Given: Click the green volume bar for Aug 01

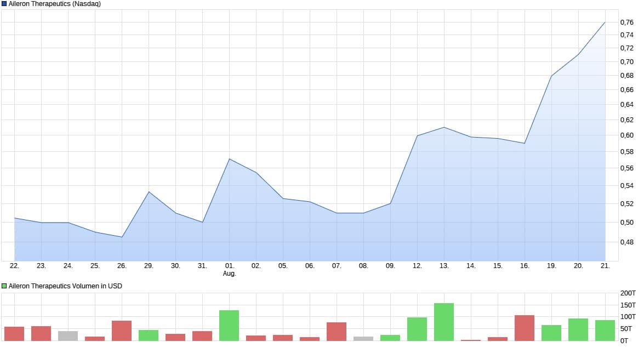Looking at the screenshot, I should pyautogui.click(x=229, y=326).
